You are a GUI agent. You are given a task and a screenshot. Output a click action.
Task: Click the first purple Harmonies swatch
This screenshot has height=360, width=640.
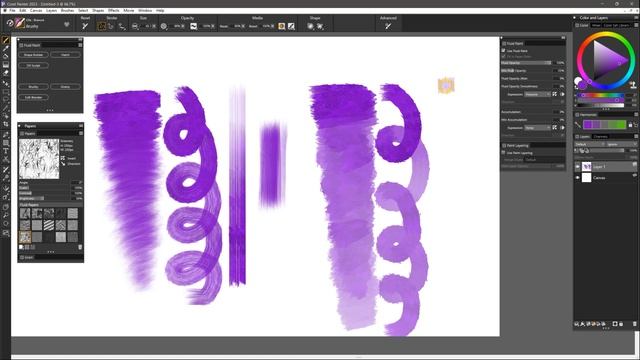tap(587, 124)
